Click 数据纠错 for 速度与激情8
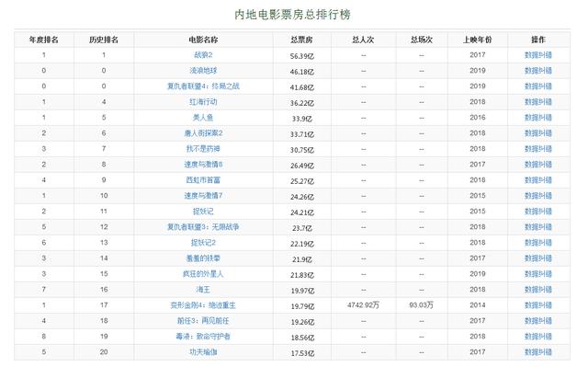Screen dimensions: 588x367 coord(538,165)
